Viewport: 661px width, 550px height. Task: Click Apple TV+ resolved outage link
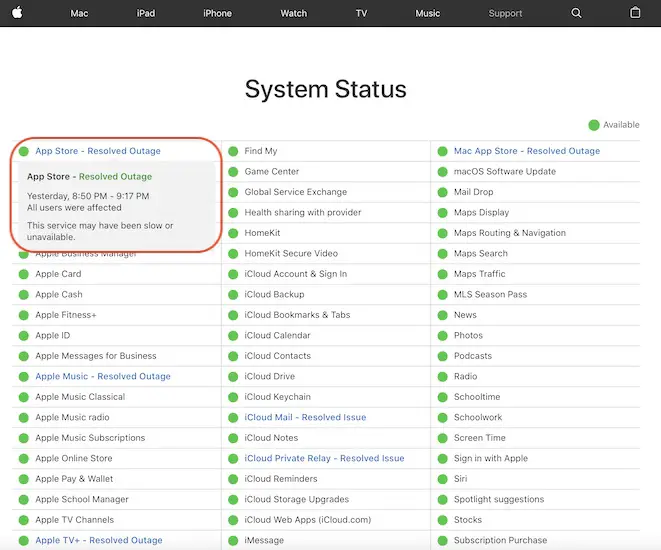tap(98, 541)
